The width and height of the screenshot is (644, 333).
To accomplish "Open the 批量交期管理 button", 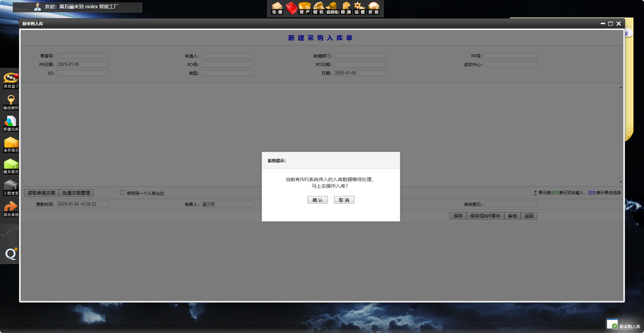I will [76, 193].
